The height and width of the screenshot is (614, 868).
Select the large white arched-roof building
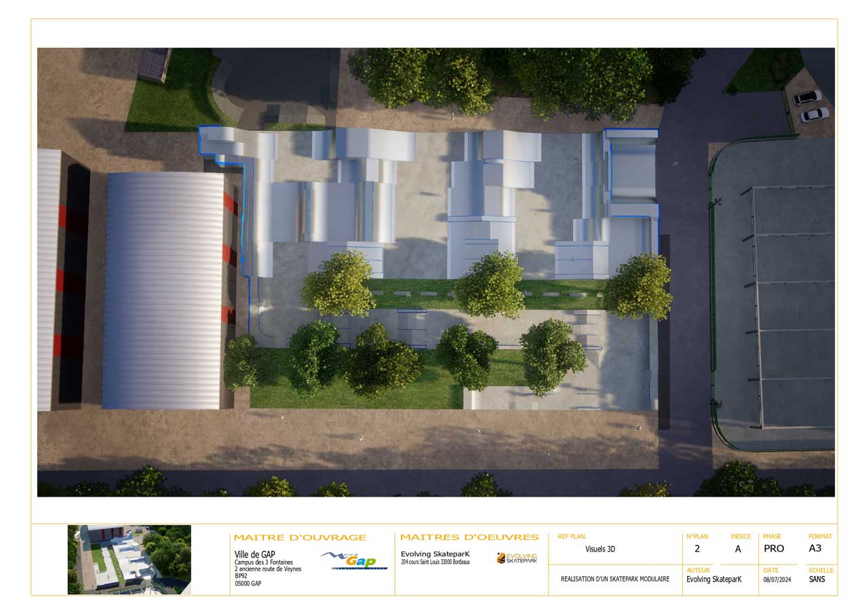coord(163,290)
